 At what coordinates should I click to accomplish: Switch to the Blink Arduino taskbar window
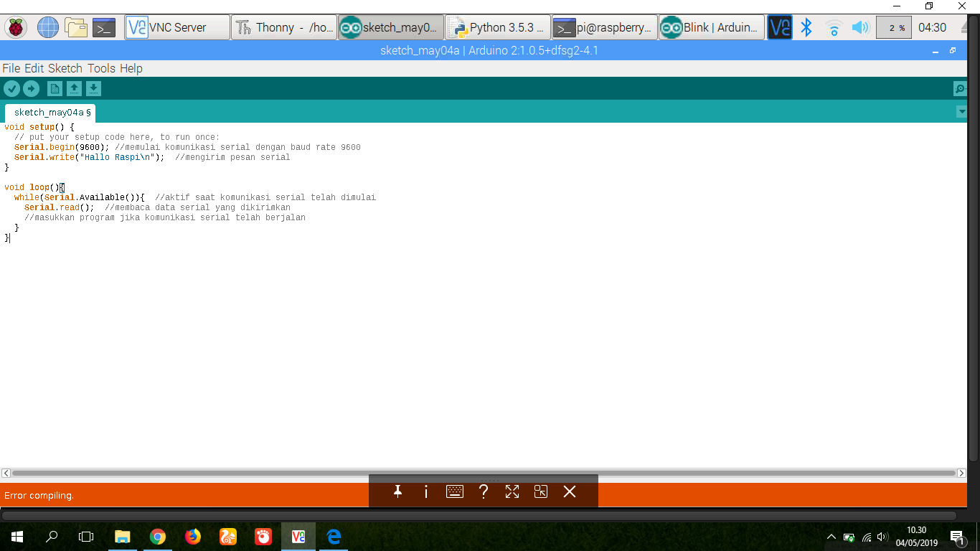[711, 27]
